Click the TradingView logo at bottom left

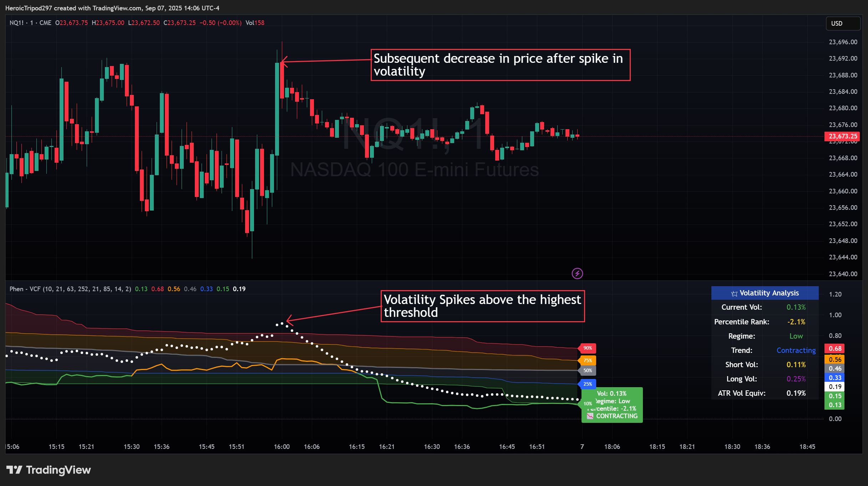(x=49, y=470)
